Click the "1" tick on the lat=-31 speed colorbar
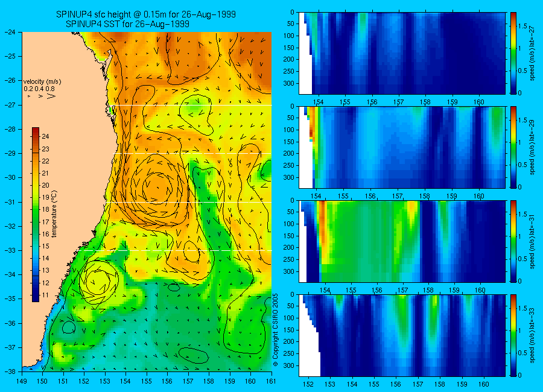The height and width of the screenshot is (392, 543). (520, 236)
